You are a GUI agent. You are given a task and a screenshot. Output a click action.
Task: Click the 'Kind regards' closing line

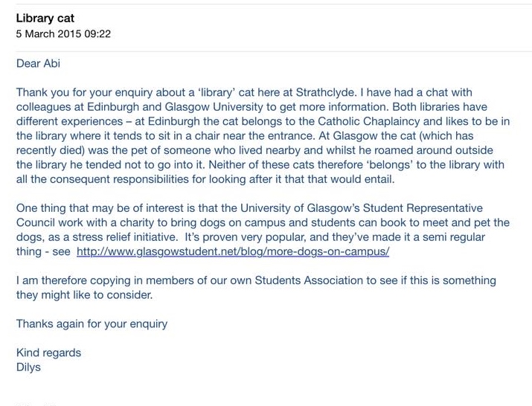48,352
